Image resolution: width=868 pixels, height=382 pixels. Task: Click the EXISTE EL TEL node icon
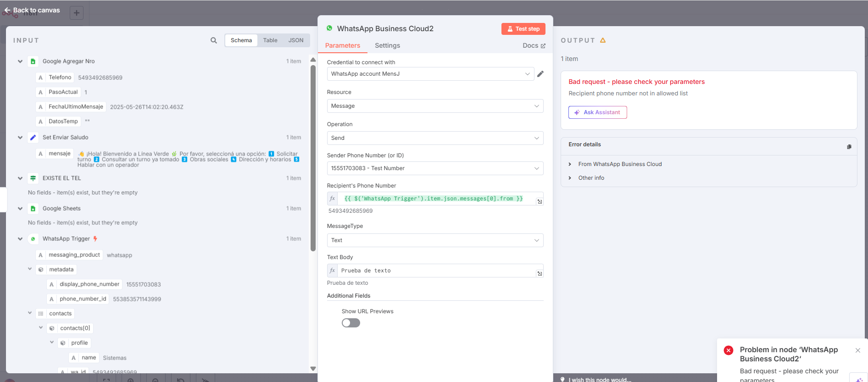(x=33, y=178)
